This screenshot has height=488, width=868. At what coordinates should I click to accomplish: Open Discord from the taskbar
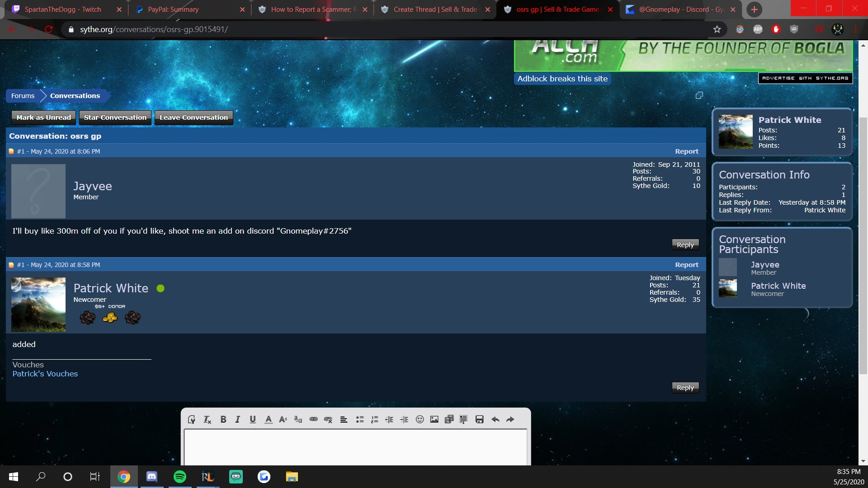(x=152, y=477)
